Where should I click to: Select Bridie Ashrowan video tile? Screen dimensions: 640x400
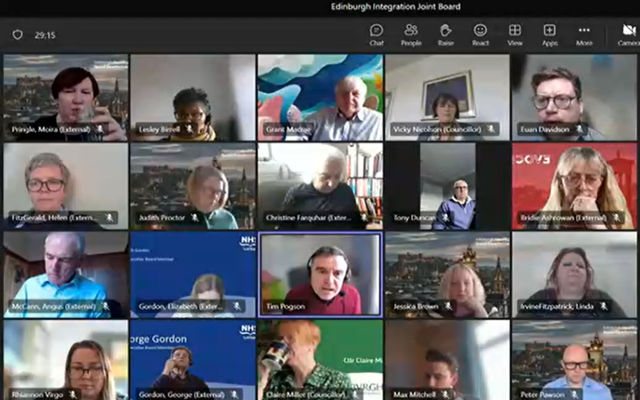pyautogui.click(x=574, y=186)
